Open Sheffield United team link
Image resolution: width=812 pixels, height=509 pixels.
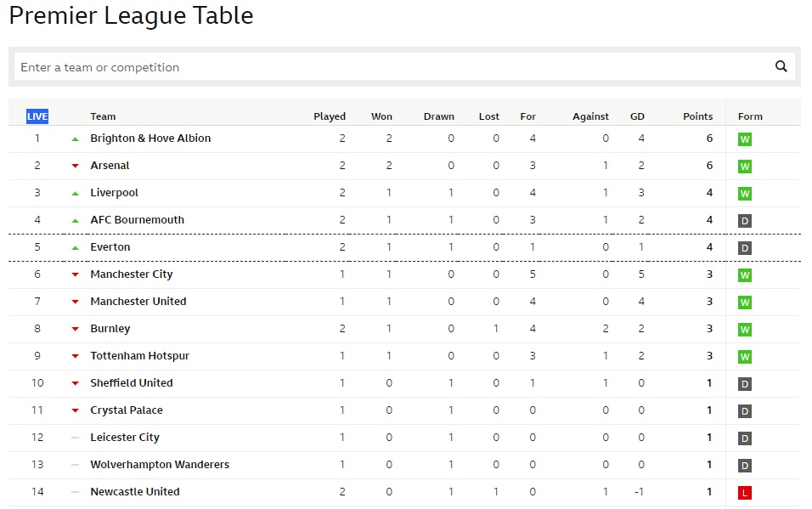coord(132,383)
